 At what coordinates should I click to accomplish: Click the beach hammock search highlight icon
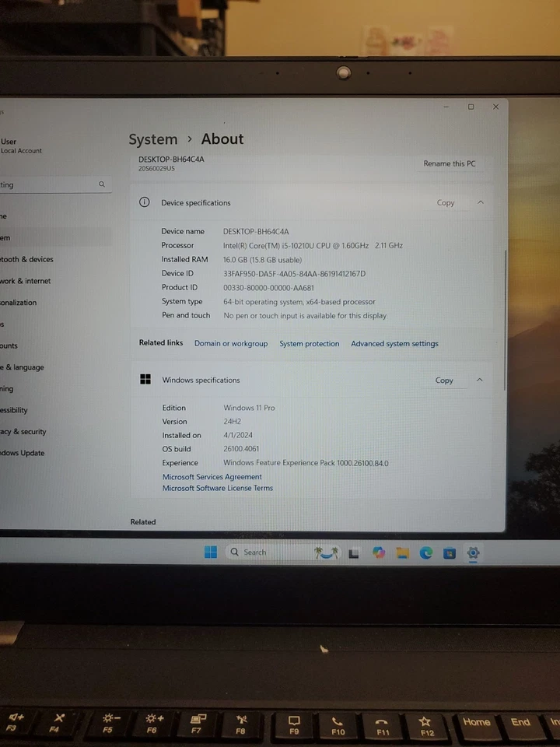[326, 552]
